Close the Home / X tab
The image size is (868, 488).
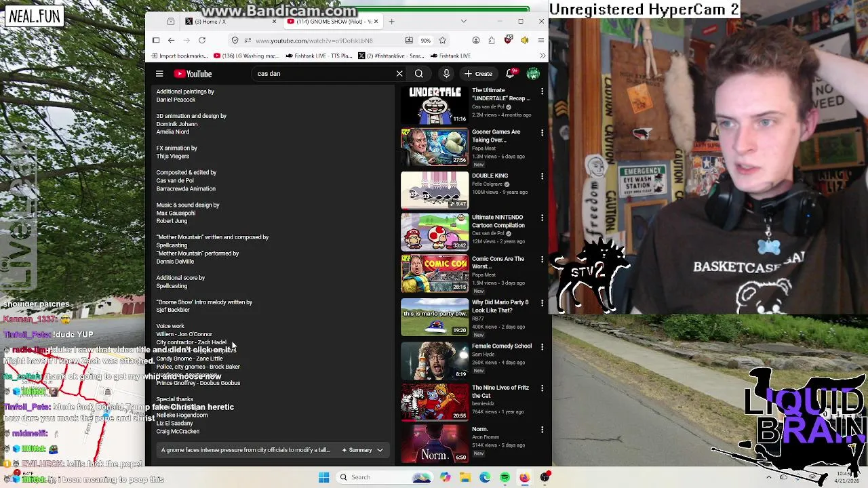[x=274, y=22]
